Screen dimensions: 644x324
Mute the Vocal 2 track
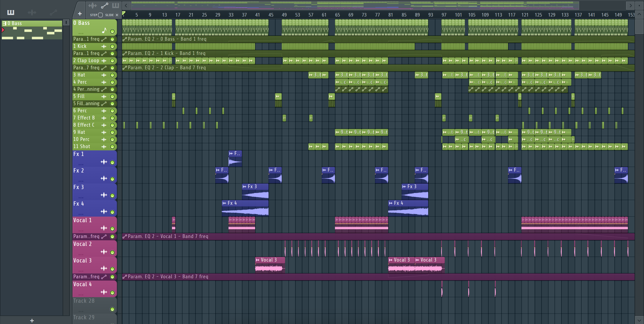pyautogui.click(x=112, y=252)
